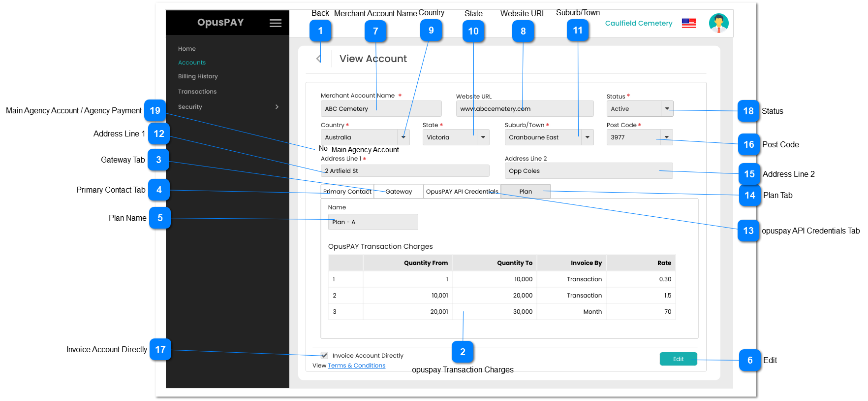This screenshot has width=868, height=401.
Task: Click the Merchant Account Name field
Action: point(381,109)
